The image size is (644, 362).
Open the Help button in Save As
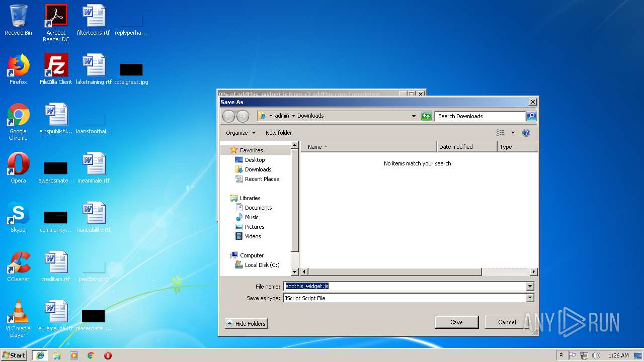click(526, 133)
